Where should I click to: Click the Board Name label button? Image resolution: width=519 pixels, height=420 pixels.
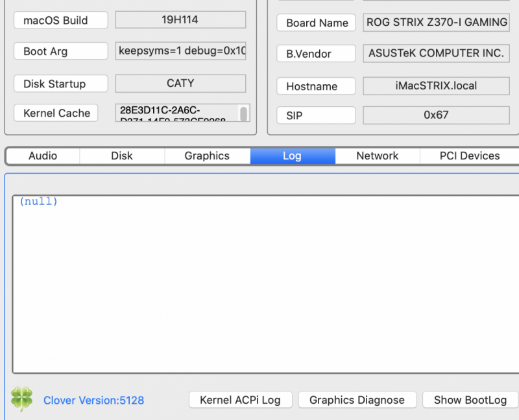tap(317, 23)
